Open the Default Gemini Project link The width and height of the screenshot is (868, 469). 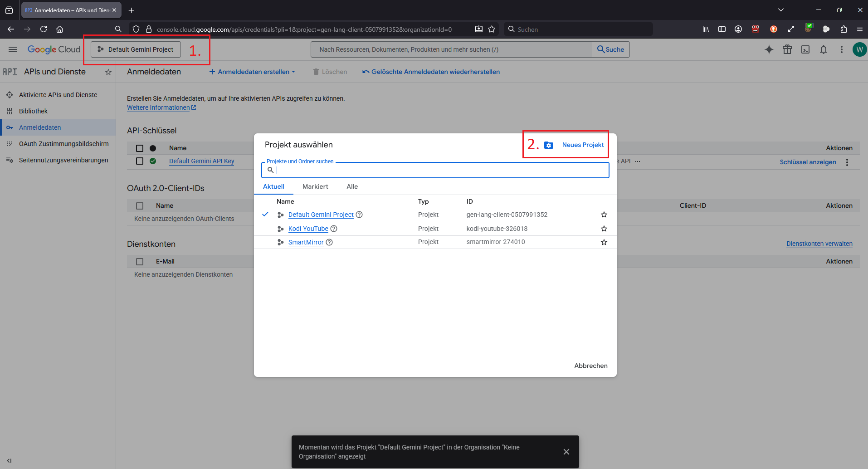[x=321, y=215]
